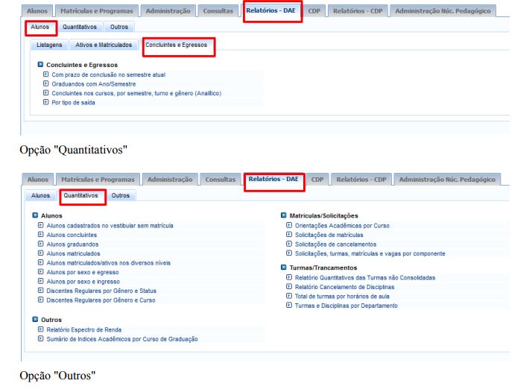Open "Sumário de Índices Acadêmicos por Curso de Graduação"
The width and height of the screenshot is (532, 392).
(x=122, y=339)
